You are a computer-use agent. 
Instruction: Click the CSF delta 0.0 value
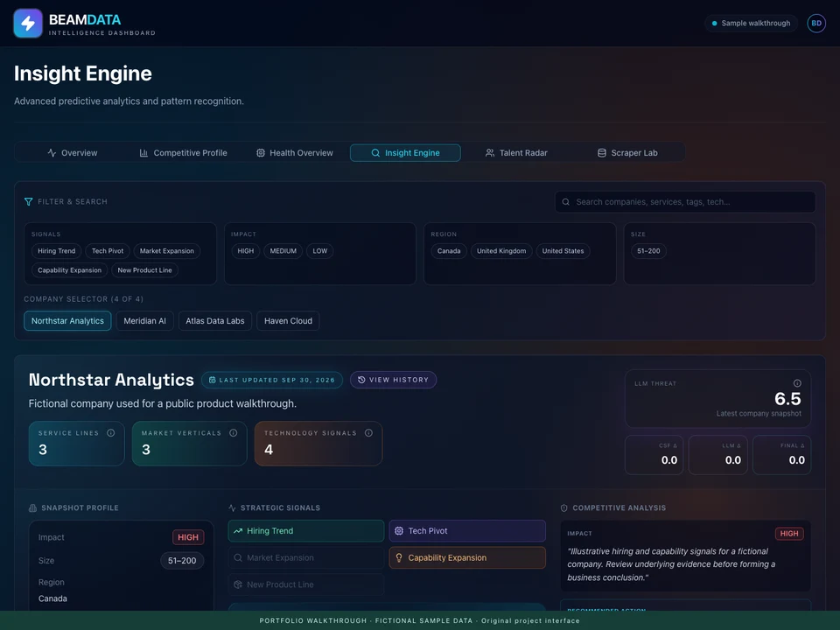(669, 460)
